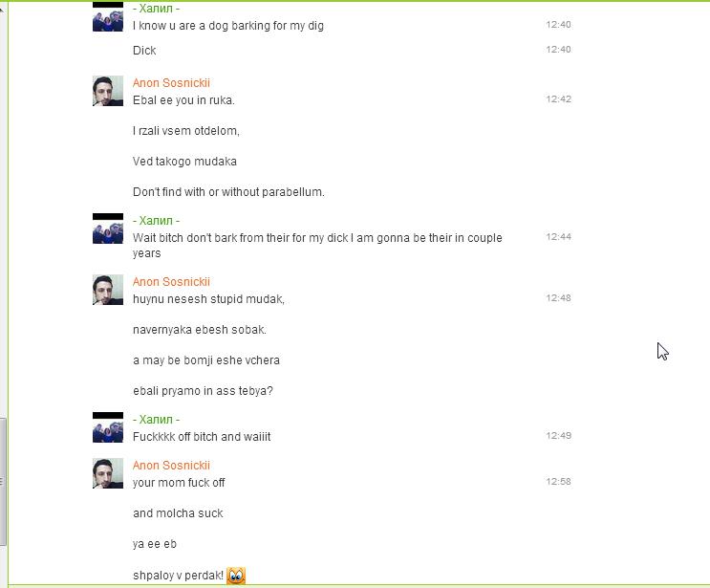Click Anon Sosnickii's name above the 12:48 message
This screenshot has height=588, width=710.
click(171, 282)
